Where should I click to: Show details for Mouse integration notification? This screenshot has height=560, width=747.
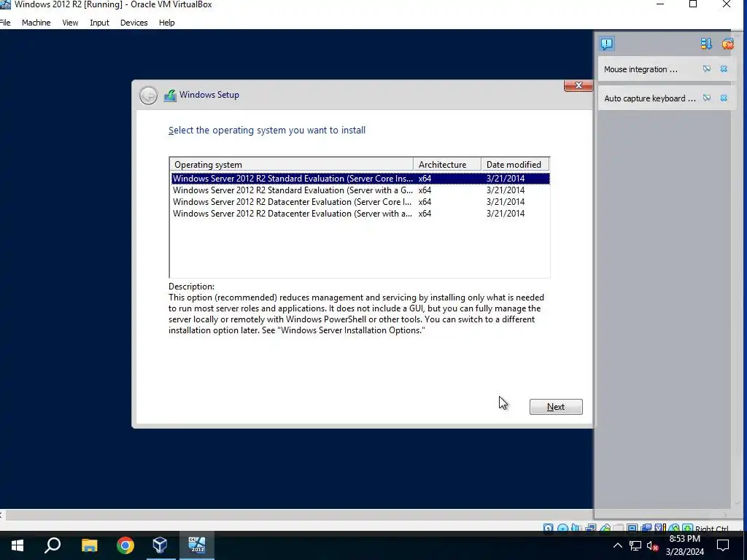click(707, 69)
